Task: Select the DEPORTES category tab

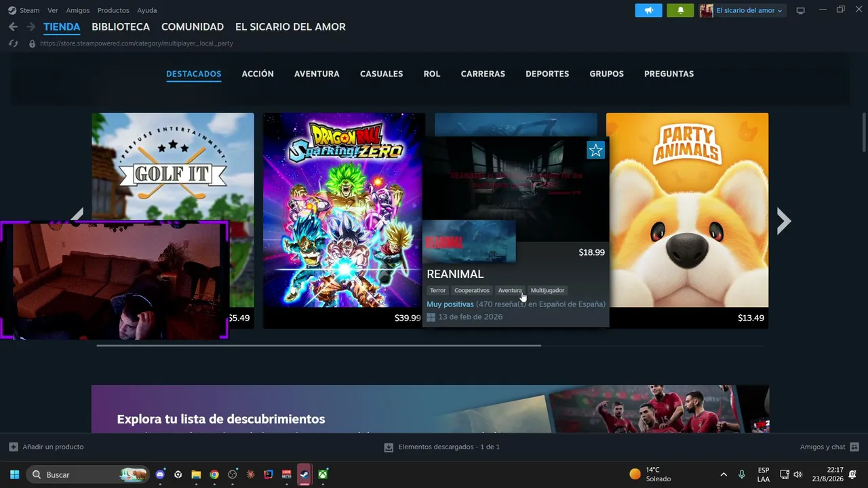Action: 547,74
